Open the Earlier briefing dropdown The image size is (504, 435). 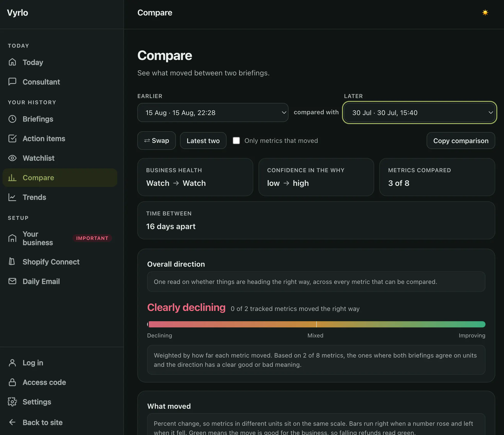point(213,112)
